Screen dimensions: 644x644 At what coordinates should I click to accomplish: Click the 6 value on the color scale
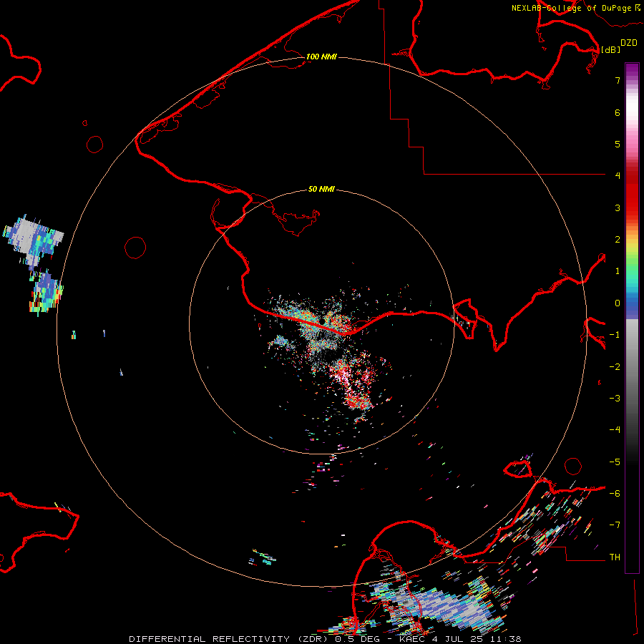618,112
